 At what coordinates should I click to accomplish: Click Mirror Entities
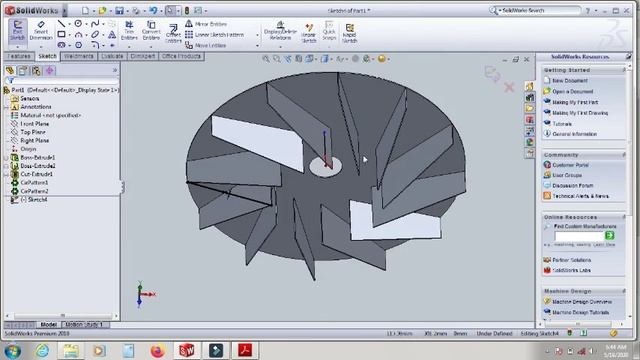(206, 24)
